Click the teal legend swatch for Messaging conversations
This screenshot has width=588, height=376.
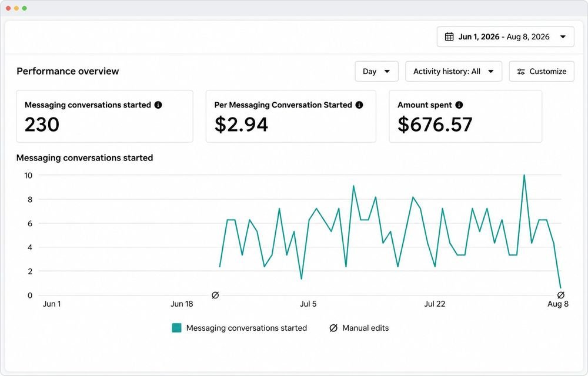[176, 328]
